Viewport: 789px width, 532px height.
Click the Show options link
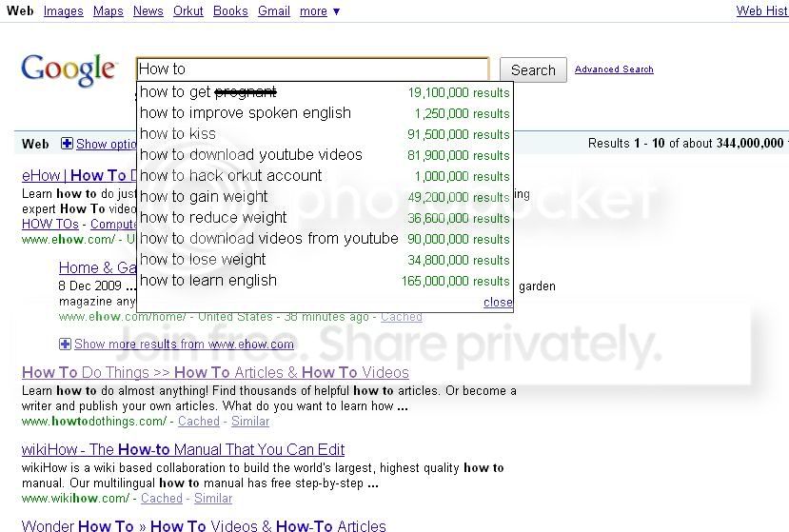click(106, 144)
